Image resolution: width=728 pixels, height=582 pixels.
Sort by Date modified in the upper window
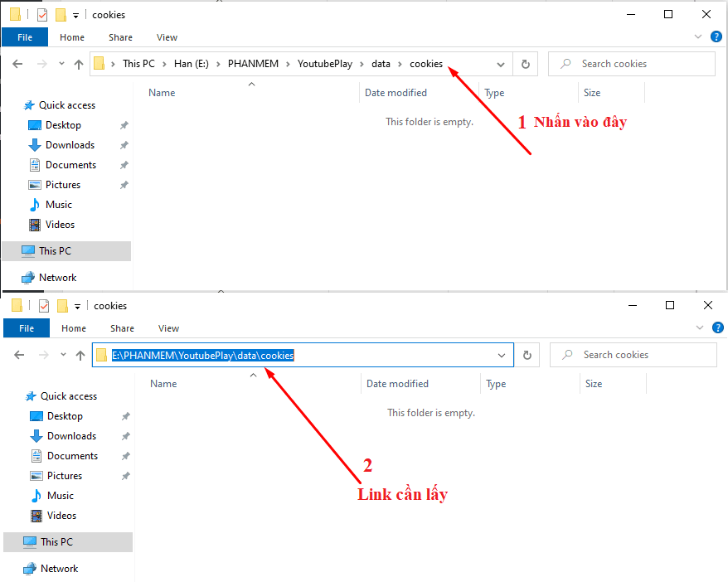click(x=396, y=93)
